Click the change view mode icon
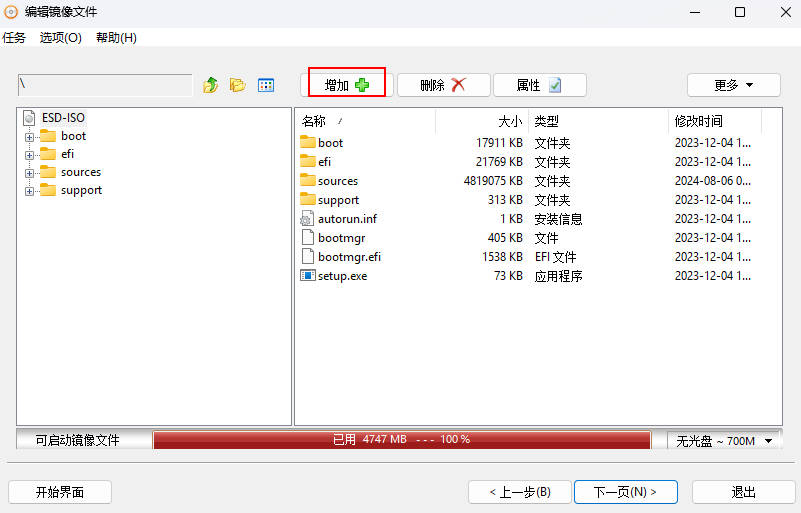Viewport: 801px width, 513px height. pos(266,85)
